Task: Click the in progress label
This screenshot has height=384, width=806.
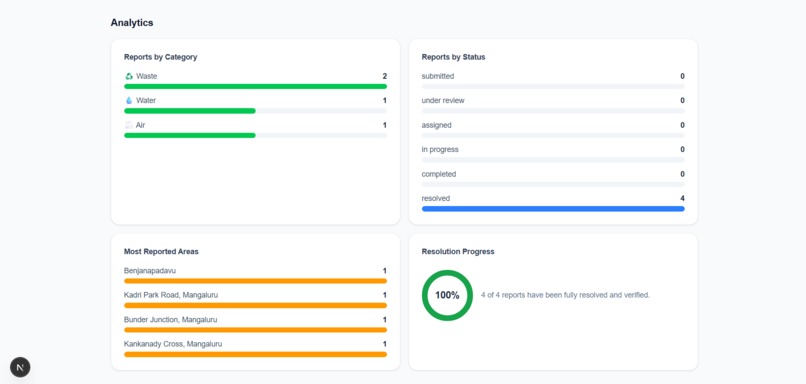Action: [x=440, y=149]
